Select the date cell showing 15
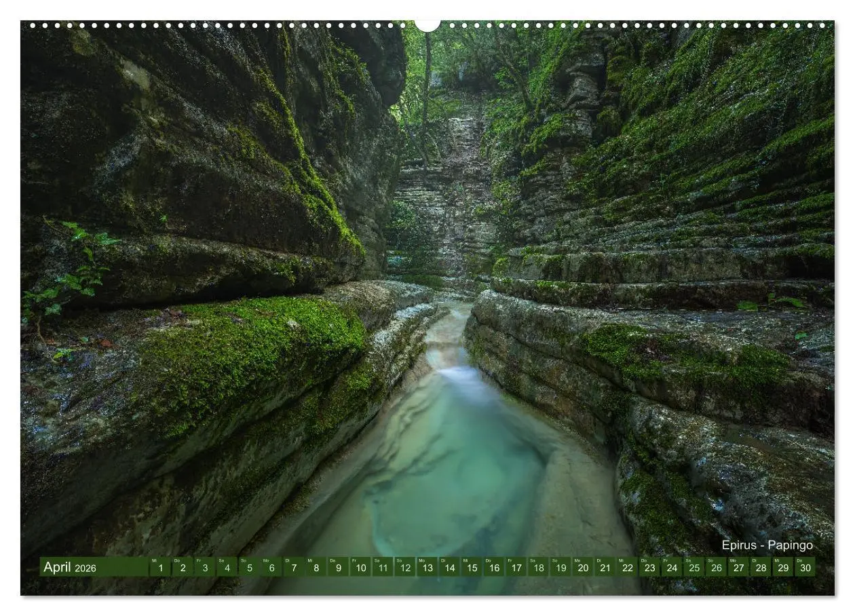Screen dimensions: 855x616 [x=472, y=570]
